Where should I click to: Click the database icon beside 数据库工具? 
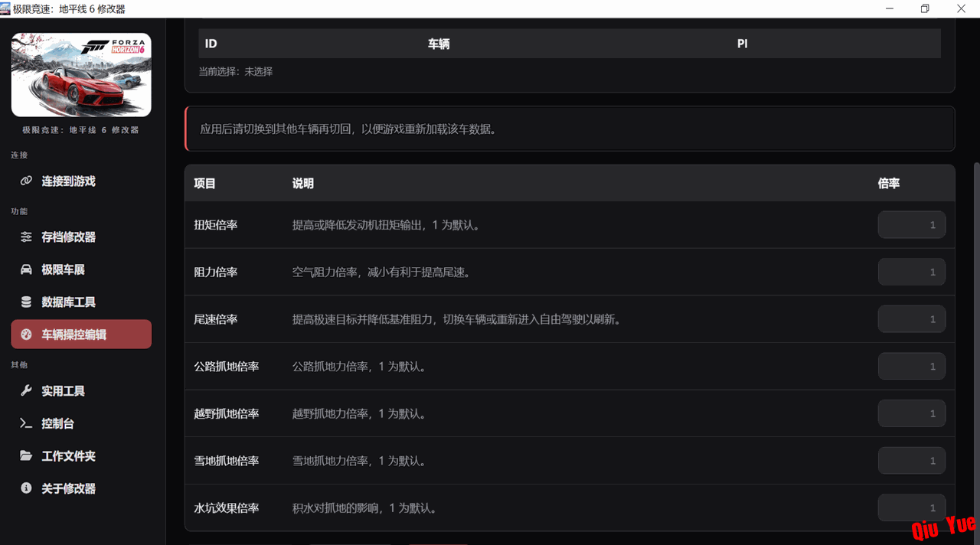coord(26,302)
